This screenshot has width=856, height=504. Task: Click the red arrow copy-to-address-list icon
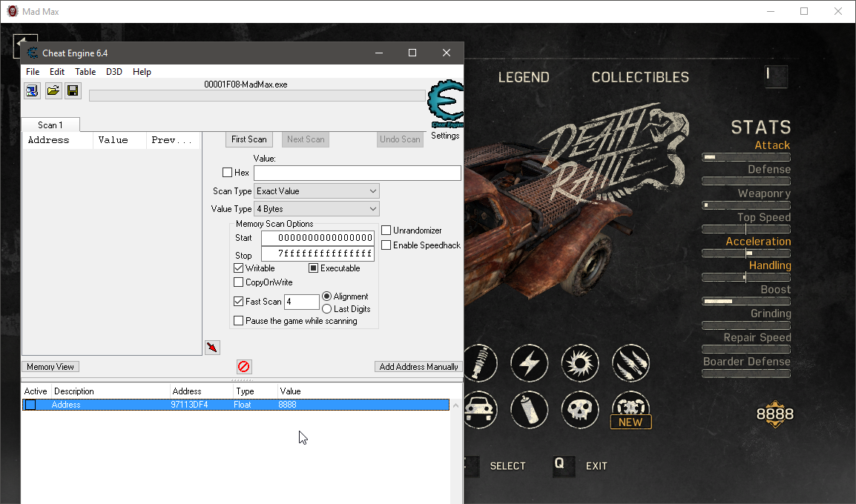tap(212, 348)
